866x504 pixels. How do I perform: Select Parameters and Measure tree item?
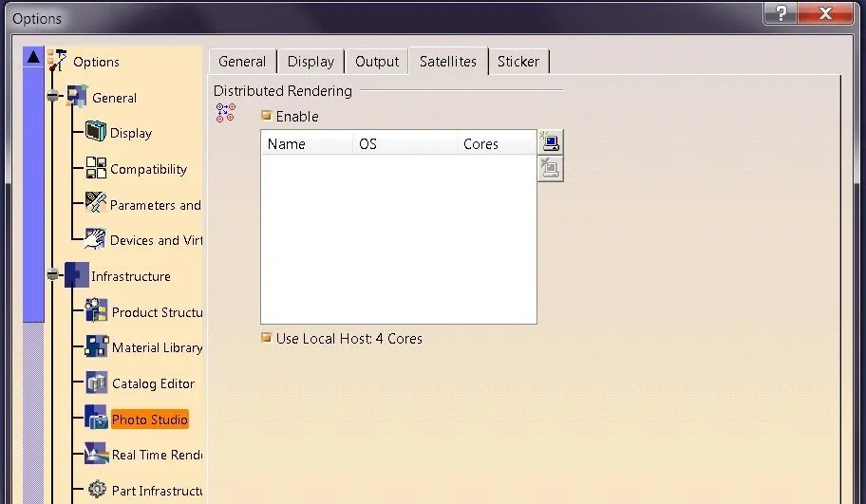point(155,205)
